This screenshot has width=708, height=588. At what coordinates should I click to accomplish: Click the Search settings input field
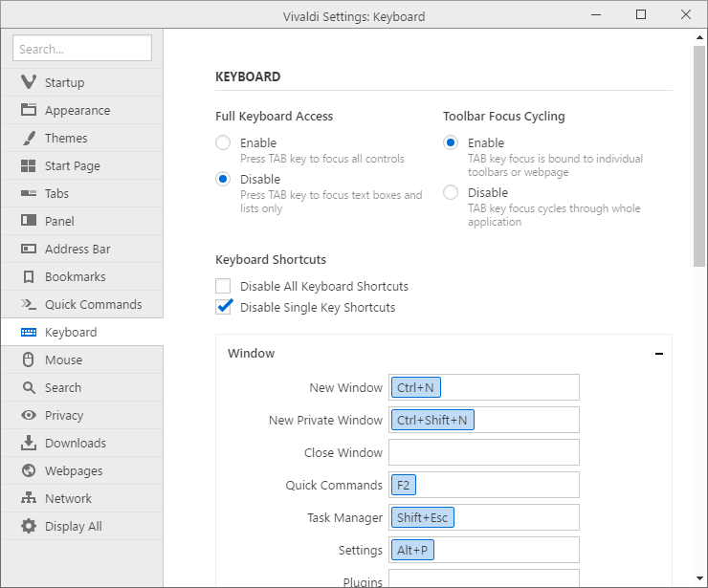point(82,49)
